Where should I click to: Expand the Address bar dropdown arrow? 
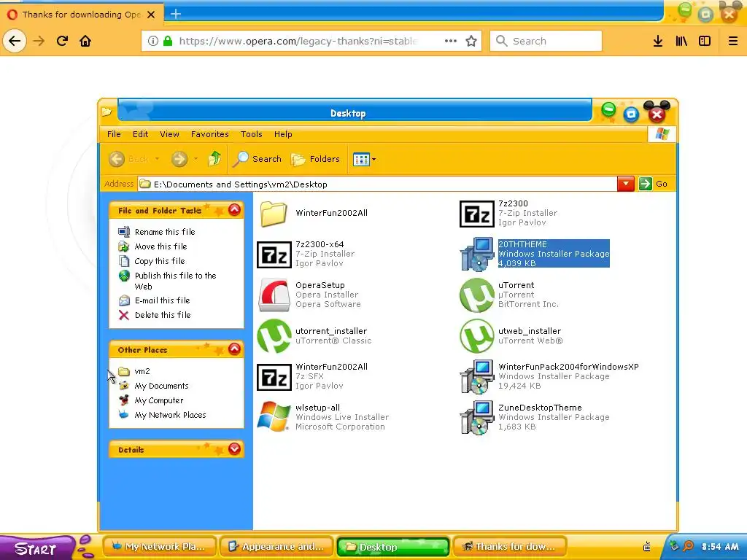pyautogui.click(x=625, y=184)
